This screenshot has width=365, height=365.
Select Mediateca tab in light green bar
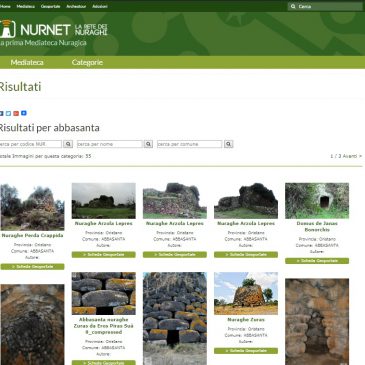[27, 62]
